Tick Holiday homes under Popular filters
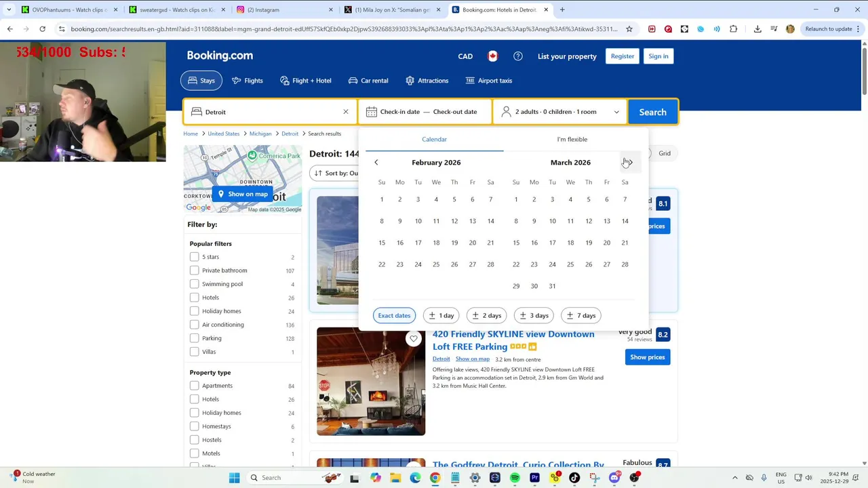Screen dimensions: 868x488 [x=195, y=311]
